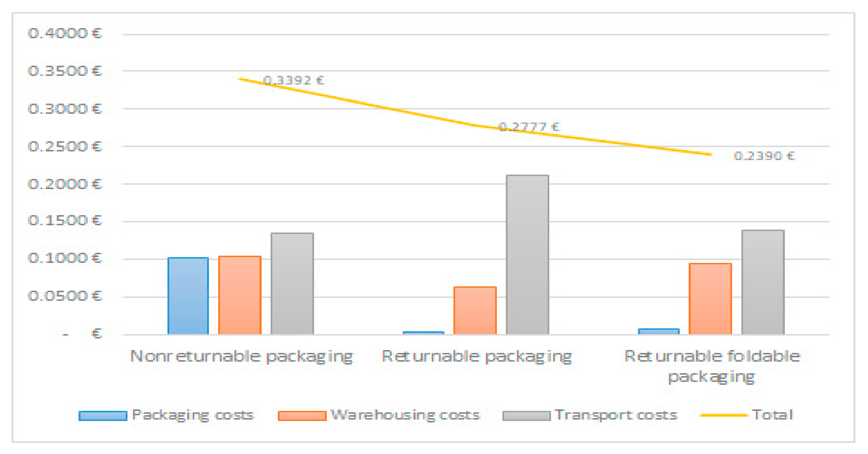Select the blue Nonreturnable packaging costs bar

[188, 296]
